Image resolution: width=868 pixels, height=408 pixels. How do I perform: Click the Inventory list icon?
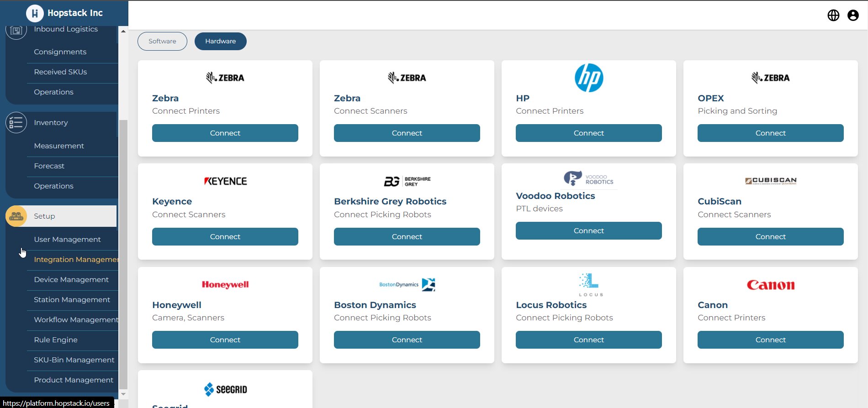point(16,123)
